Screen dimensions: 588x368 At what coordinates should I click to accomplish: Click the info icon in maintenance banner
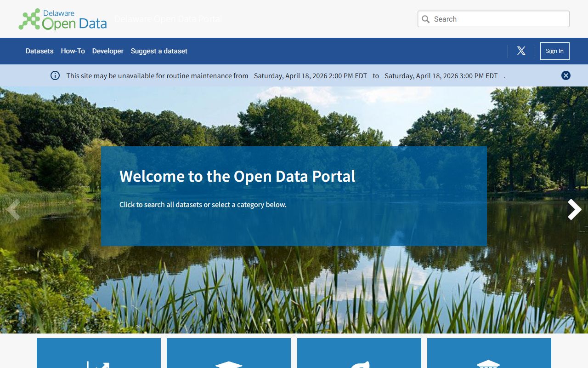tap(55, 75)
